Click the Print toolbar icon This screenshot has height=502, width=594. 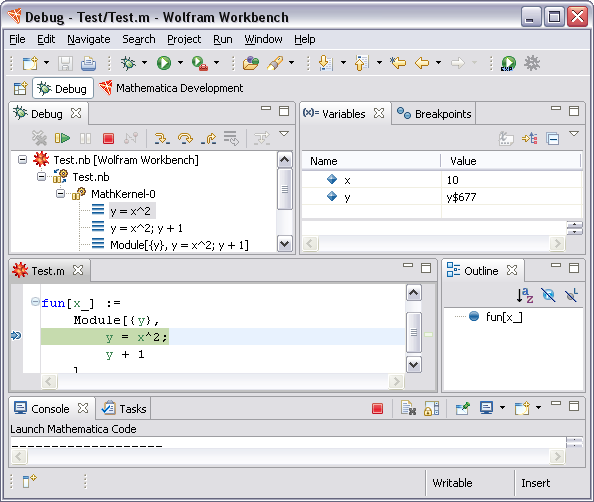(x=88, y=63)
